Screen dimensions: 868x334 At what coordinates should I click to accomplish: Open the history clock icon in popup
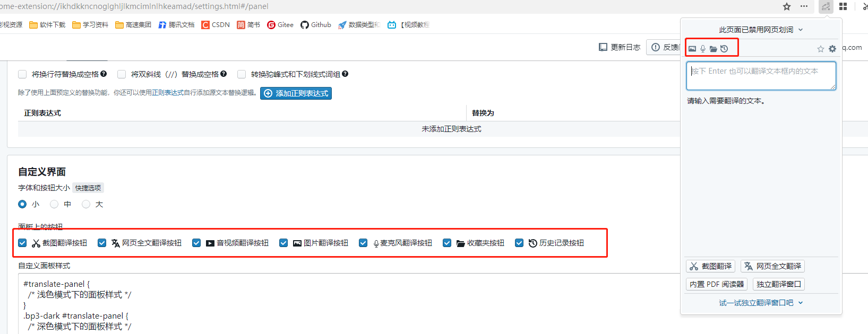coord(724,49)
